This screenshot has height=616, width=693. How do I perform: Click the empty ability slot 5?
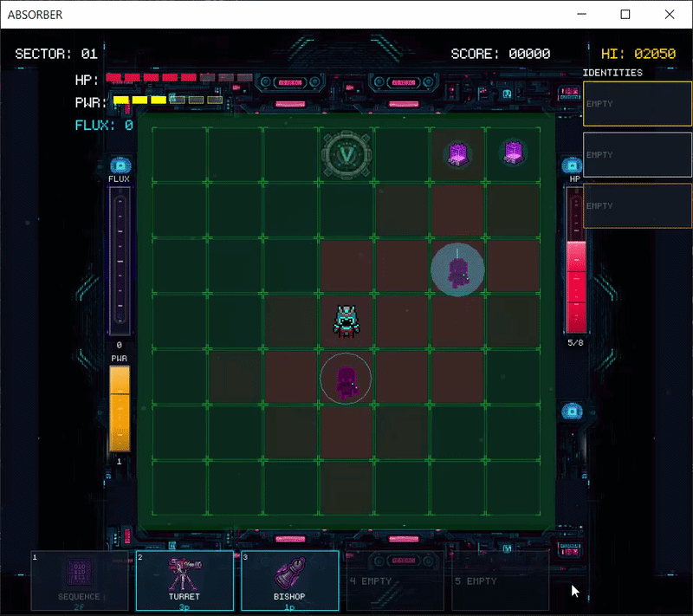(x=501, y=580)
